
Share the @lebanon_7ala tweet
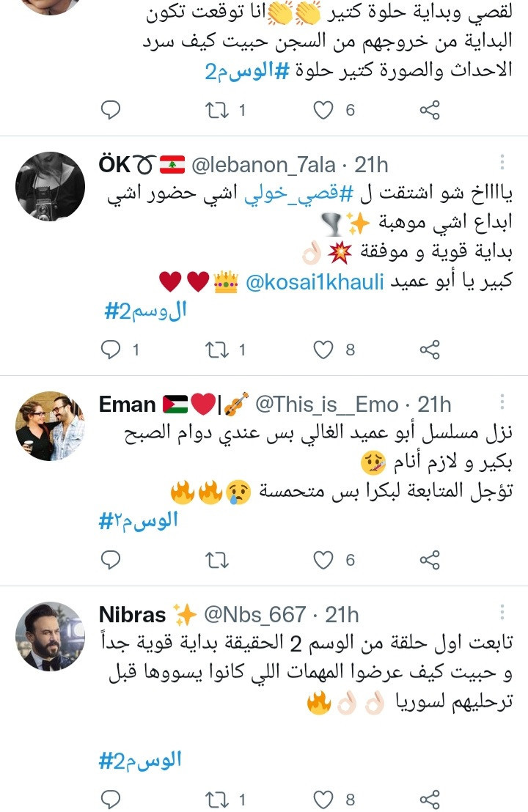[x=430, y=350]
